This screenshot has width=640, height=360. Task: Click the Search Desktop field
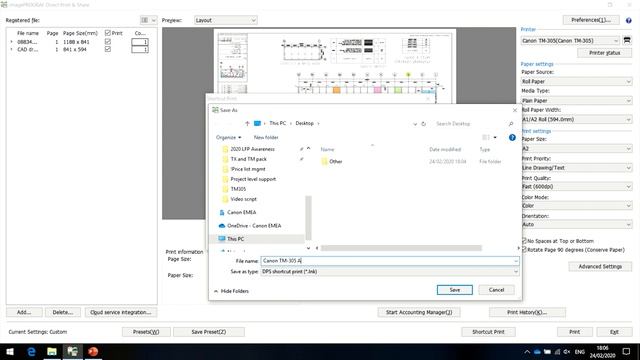pos(469,124)
